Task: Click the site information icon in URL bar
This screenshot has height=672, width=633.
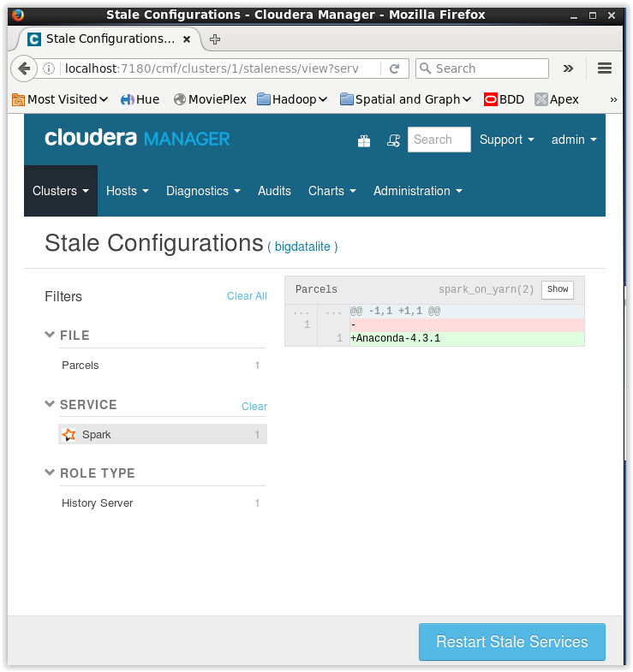Action: pyautogui.click(x=49, y=68)
